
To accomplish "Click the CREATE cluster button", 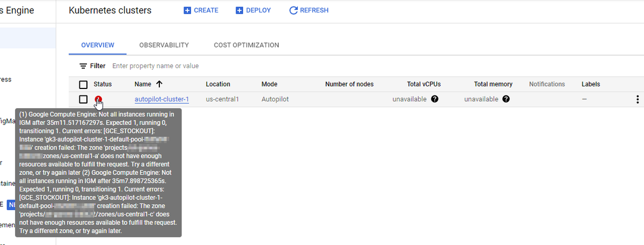I will (x=201, y=10).
